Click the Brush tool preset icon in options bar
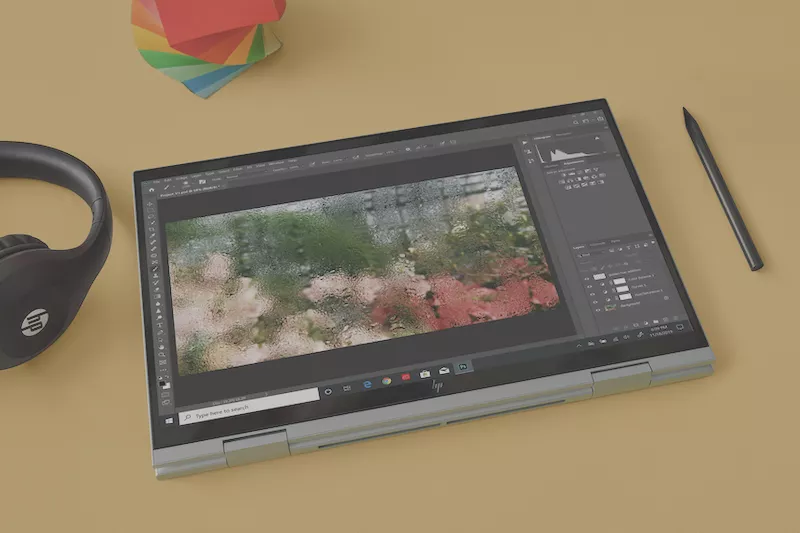The width and height of the screenshot is (800, 533). [166, 187]
